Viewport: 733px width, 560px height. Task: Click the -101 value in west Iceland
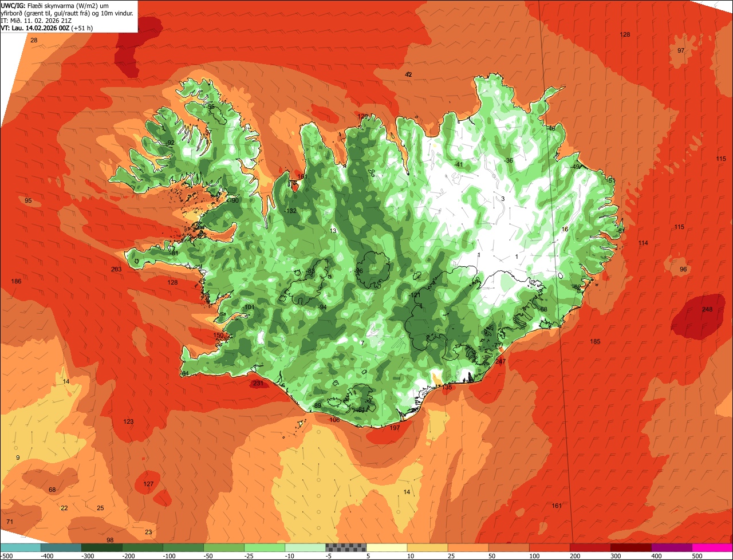point(248,307)
